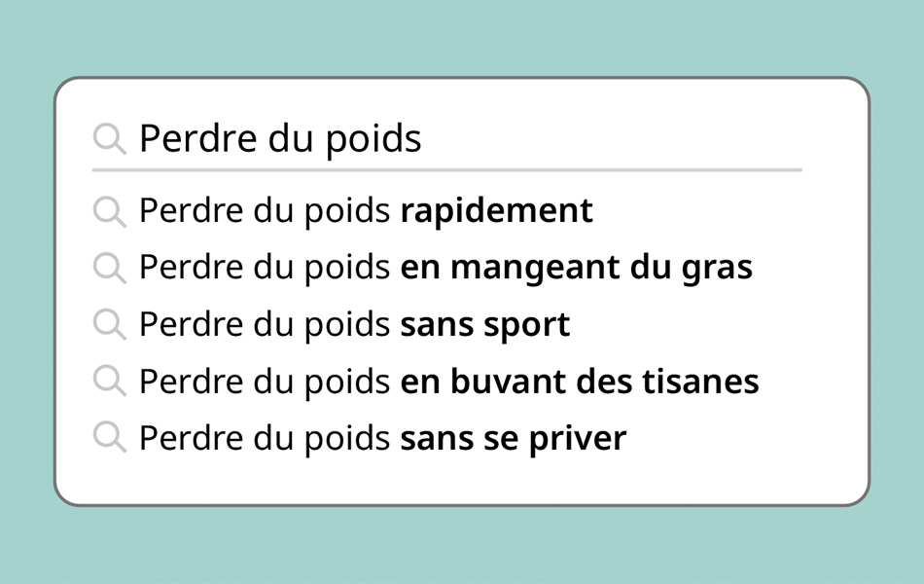The height and width of the screenshot is (584, 924).
Task: Click the magnifier icon next to 'en mangeant du gras'
Action: point(110,269)
